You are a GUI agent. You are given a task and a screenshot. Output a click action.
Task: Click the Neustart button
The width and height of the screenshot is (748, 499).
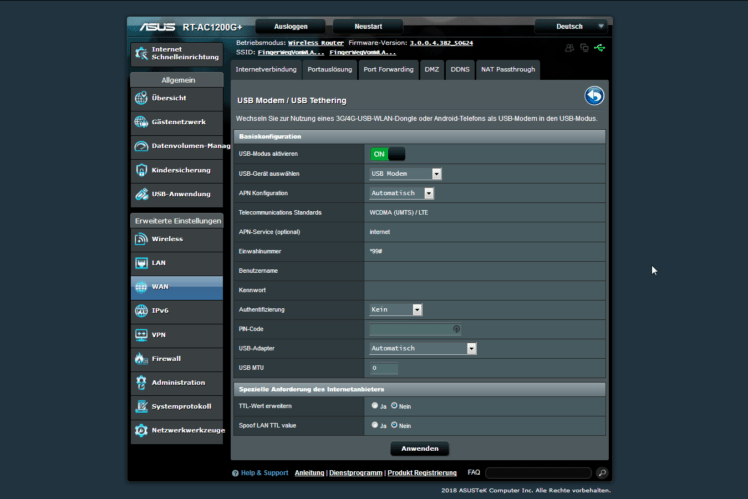[368, 27]
